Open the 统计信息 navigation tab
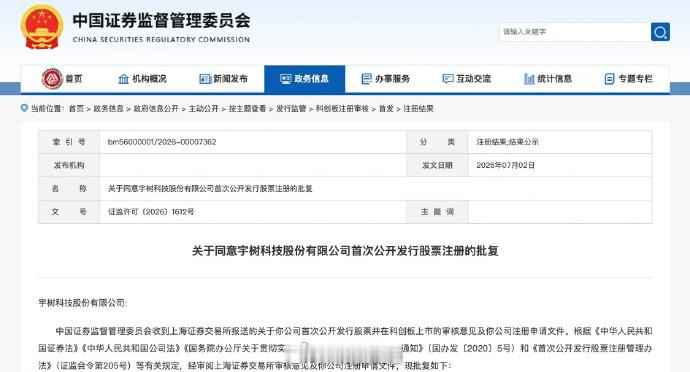Screen dimensions: 690x372 (548, 79)
